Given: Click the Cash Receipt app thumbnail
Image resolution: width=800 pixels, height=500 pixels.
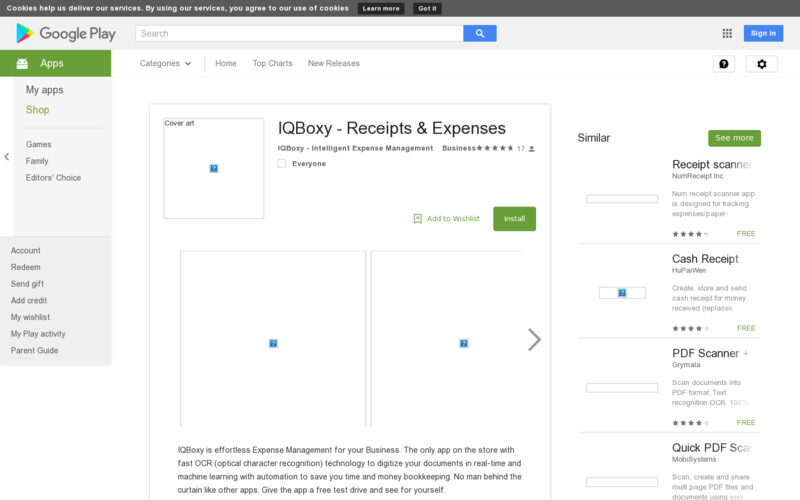Looking at the screenshot, I should [622, 293].
